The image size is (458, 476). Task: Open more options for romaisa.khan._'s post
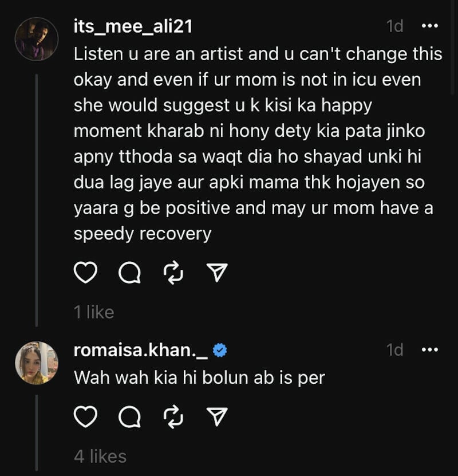point(429,349)
